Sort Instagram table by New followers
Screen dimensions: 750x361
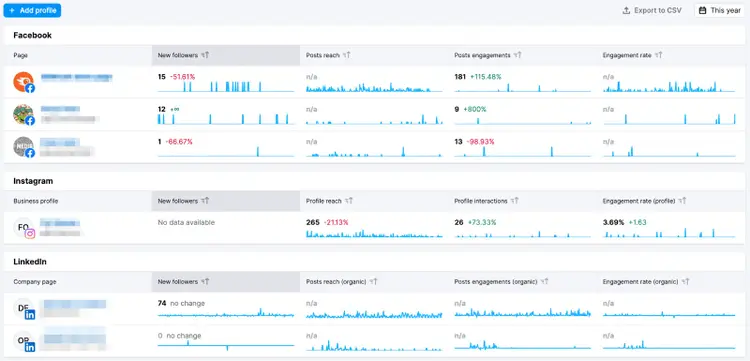[205, 201]
